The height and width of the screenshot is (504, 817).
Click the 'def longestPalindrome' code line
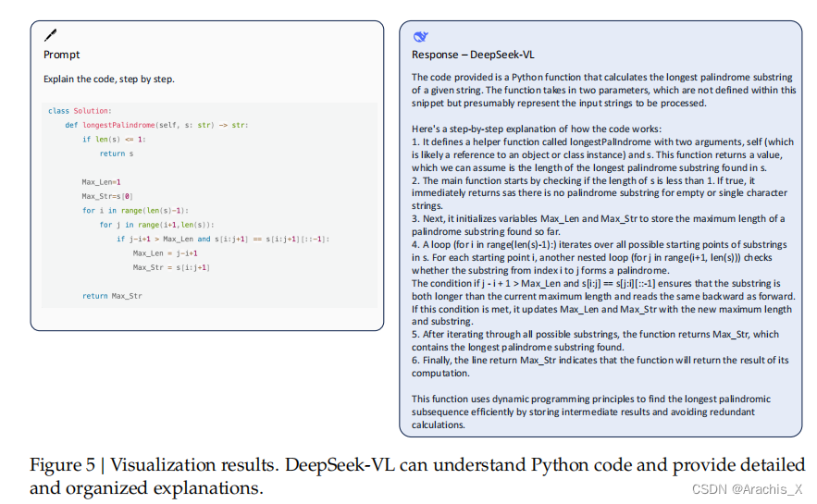point(156,125)
